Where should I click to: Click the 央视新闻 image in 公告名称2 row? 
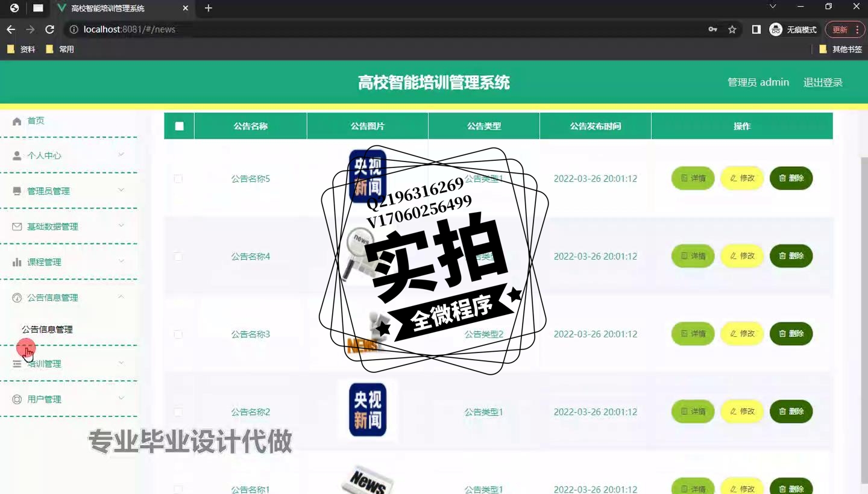[368, 410]
